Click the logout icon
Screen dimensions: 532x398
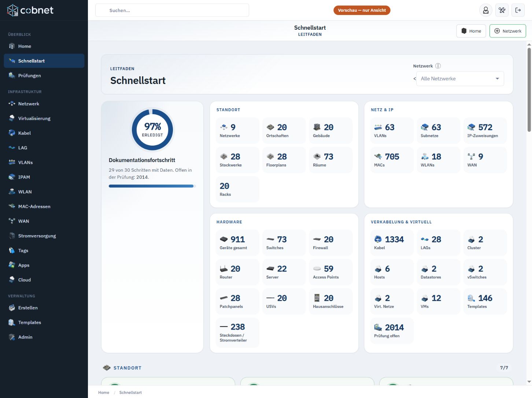click(518, 10)
